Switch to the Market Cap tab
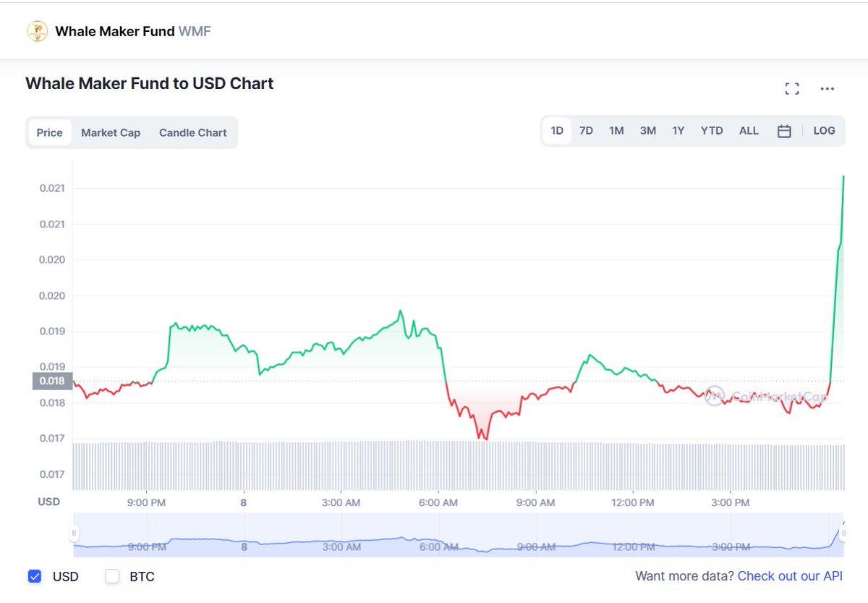868x603 pixels. tap(111, 132)
